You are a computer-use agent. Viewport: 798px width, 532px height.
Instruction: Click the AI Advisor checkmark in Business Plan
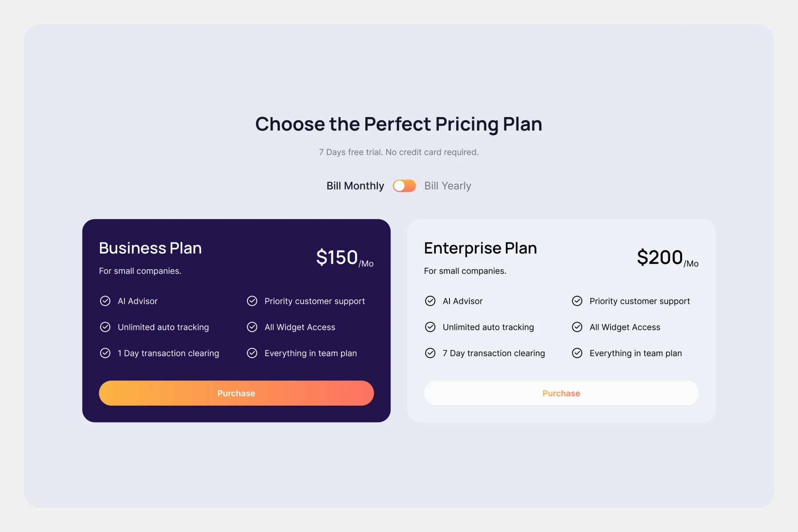[x=105, y=301]
